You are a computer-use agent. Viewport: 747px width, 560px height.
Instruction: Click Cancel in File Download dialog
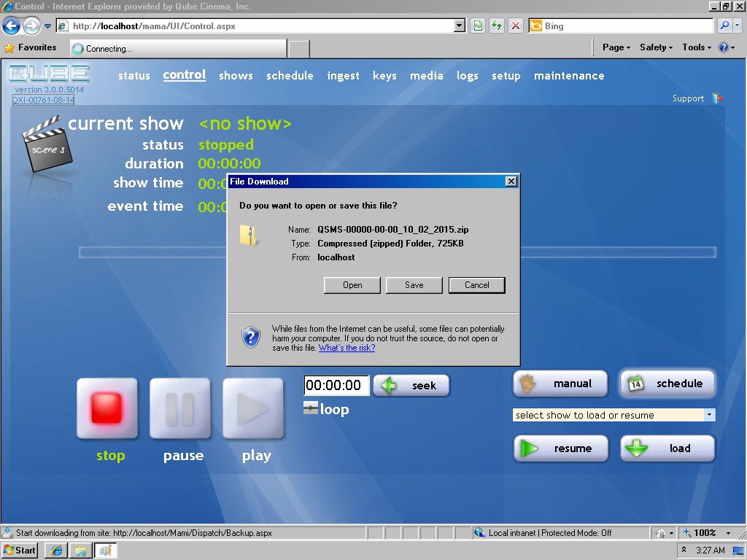477,285
